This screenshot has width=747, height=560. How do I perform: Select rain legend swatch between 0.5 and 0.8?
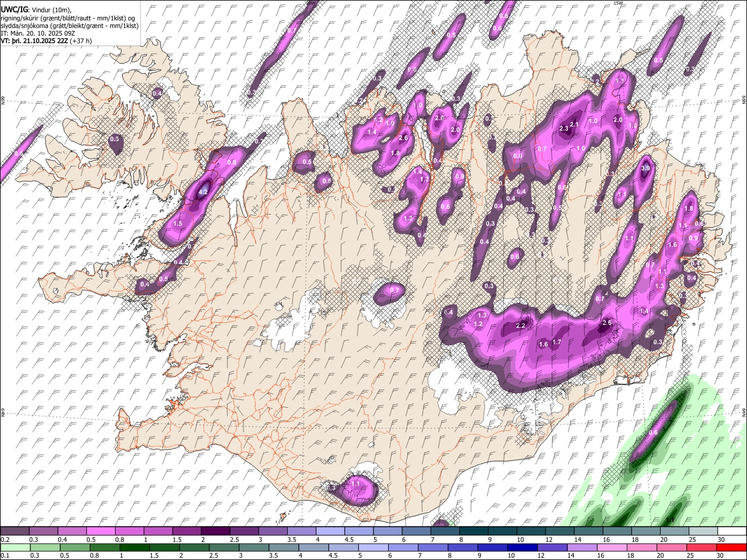75,547
